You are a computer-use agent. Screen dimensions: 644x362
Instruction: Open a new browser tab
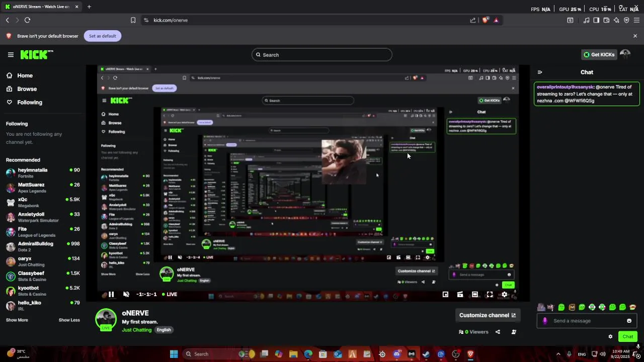click(89, 7)
